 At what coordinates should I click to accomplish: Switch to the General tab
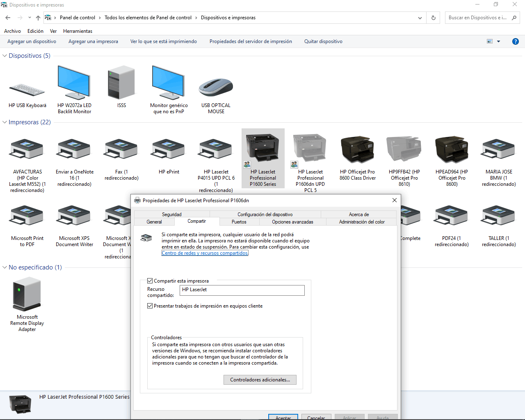(x=154, y=222)
